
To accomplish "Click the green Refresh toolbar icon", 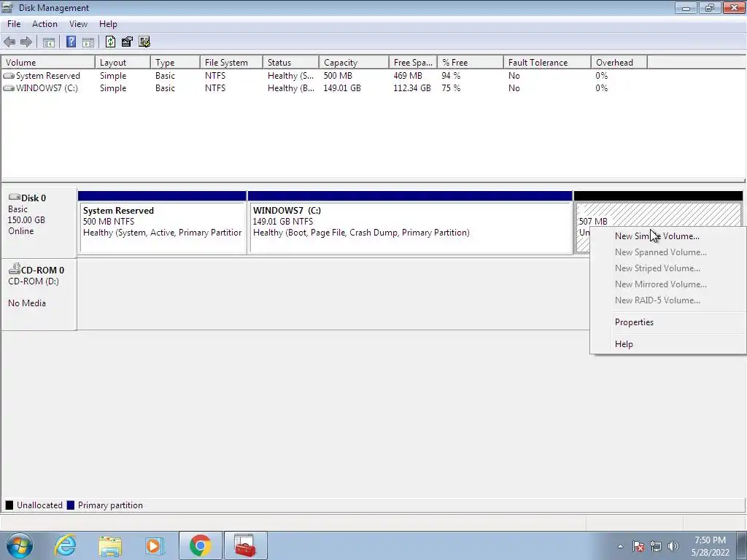I will 111,42.
